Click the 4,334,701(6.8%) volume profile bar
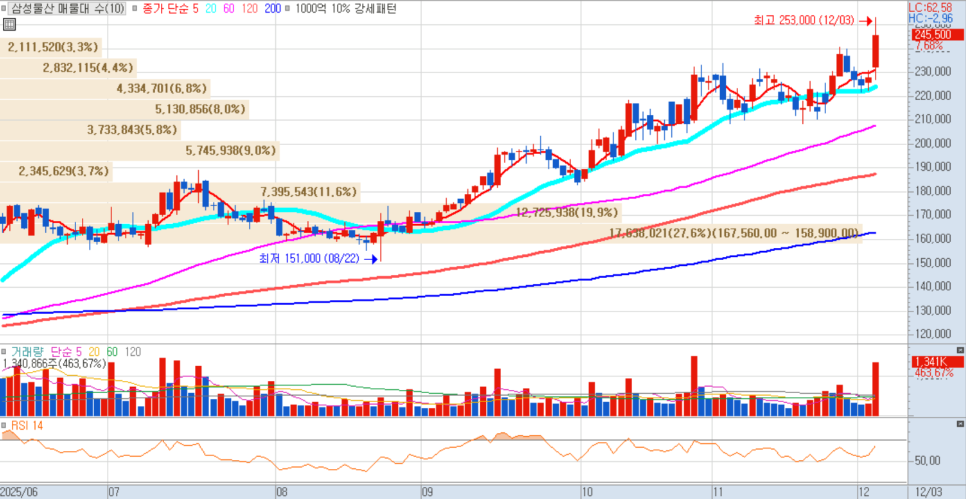 click(105, 89)
